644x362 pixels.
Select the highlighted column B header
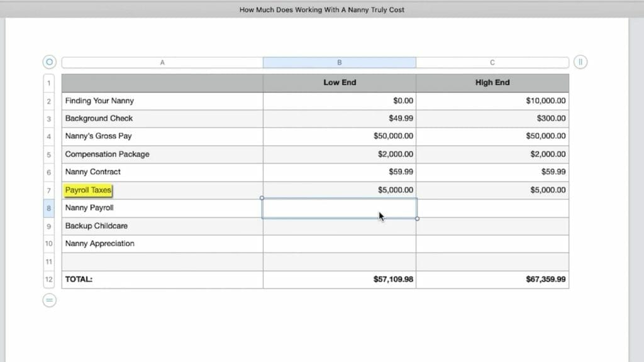(x=340, y=63)
